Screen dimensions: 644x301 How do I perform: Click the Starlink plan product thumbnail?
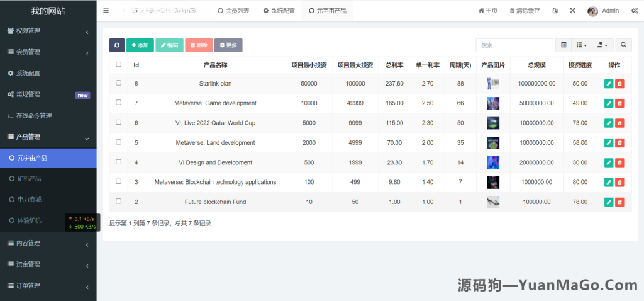[493, 84]
